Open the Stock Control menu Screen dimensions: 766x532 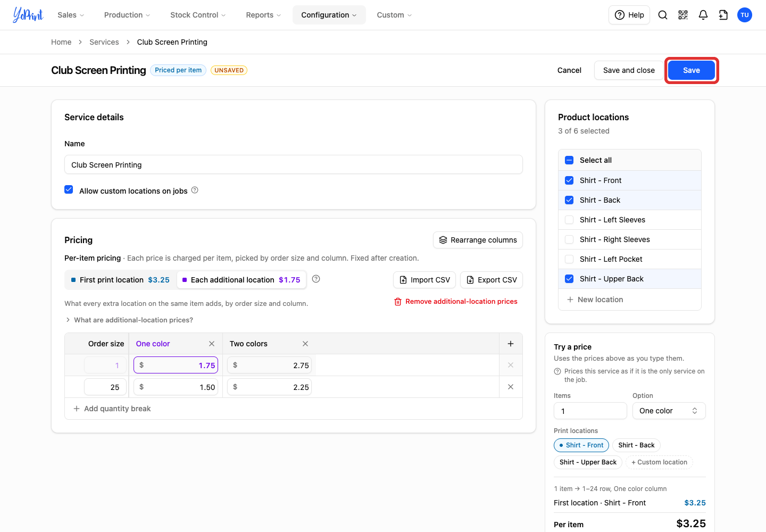point(198,15)
